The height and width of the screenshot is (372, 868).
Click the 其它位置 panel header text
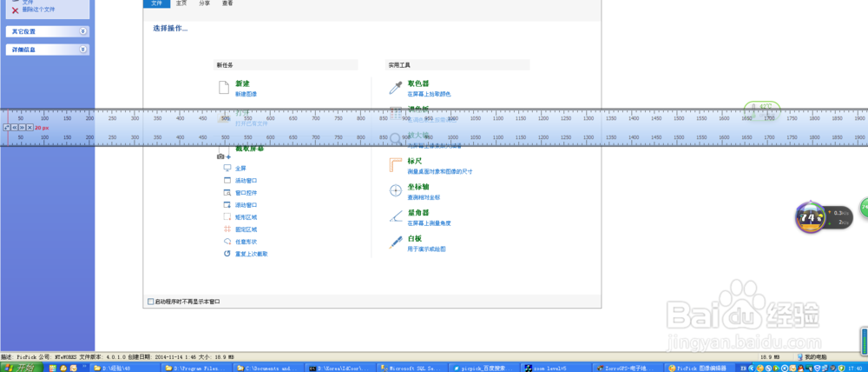click(23, 31)
